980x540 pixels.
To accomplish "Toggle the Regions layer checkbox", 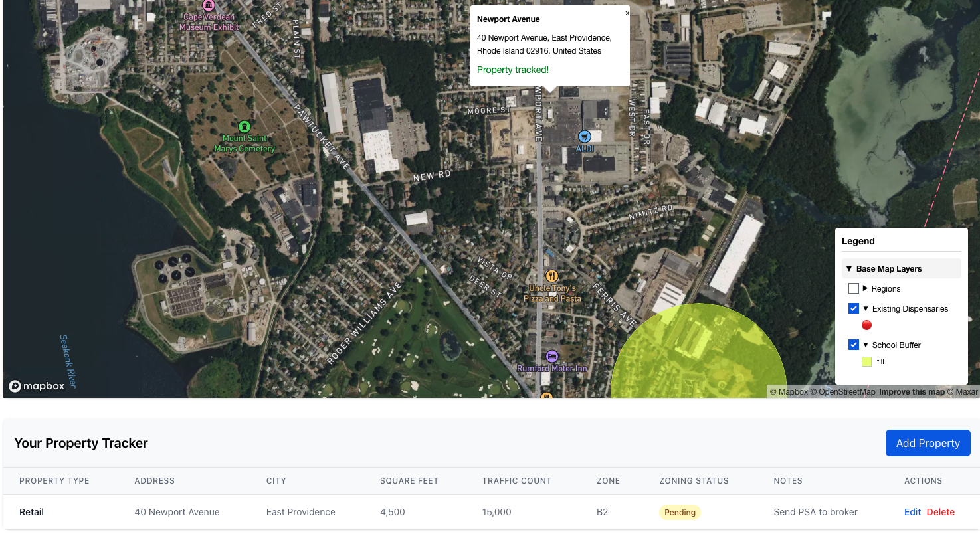I will [x=854, y=288].
